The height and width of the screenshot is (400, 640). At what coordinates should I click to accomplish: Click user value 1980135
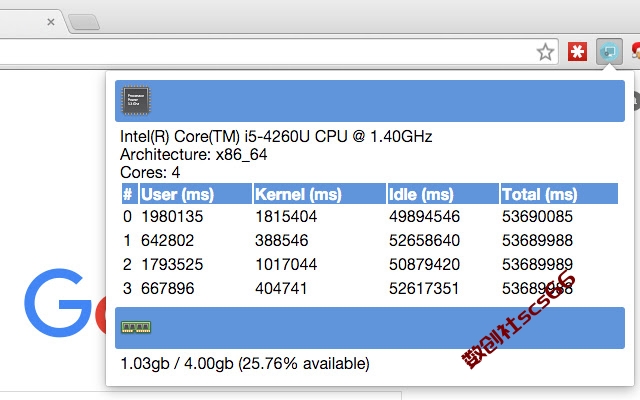(x=172, y=216)
